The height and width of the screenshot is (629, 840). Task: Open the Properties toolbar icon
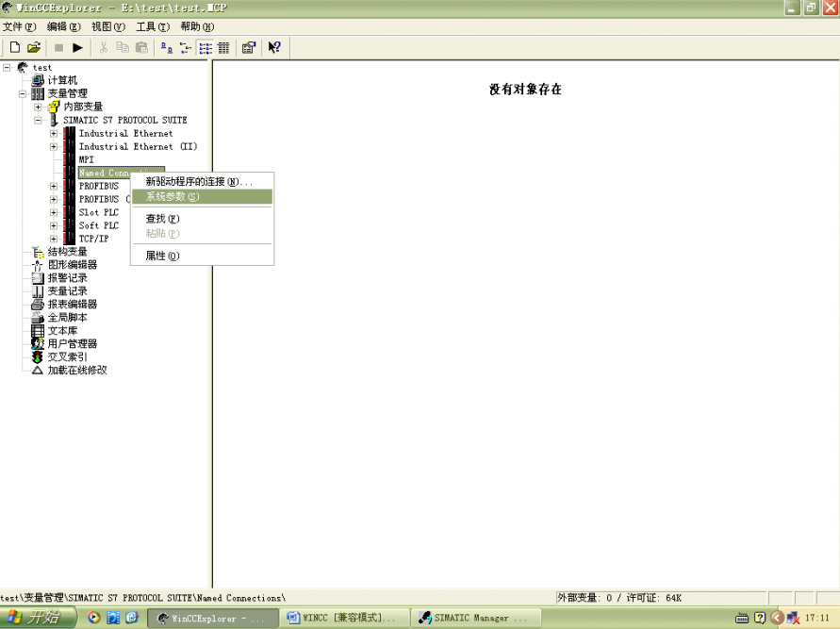tap(249, 48)
